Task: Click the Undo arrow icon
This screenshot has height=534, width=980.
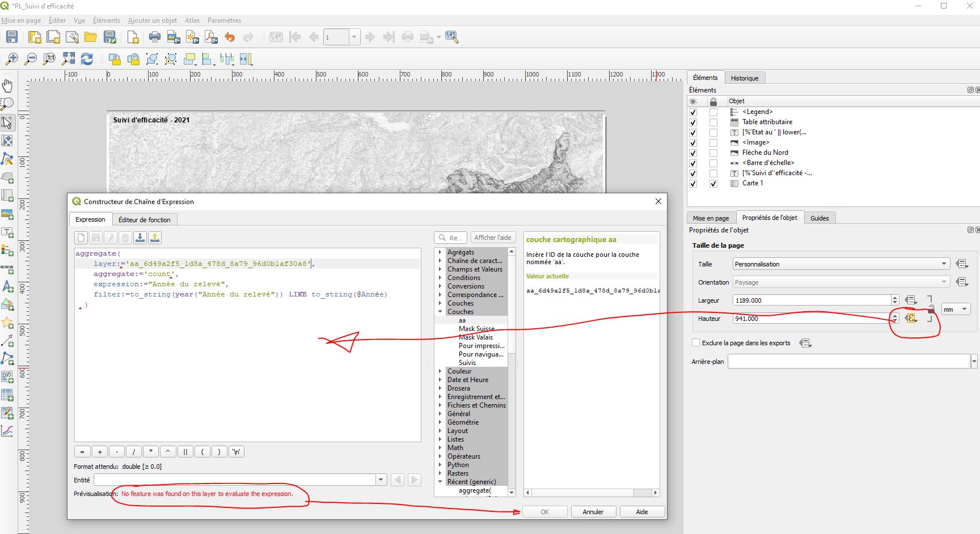Action: point(230,37)
